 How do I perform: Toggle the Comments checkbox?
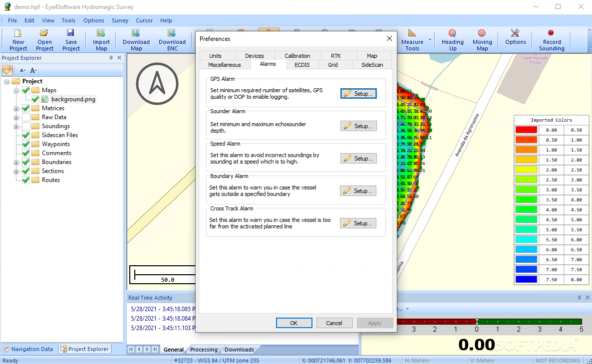(x=26, y=153)
